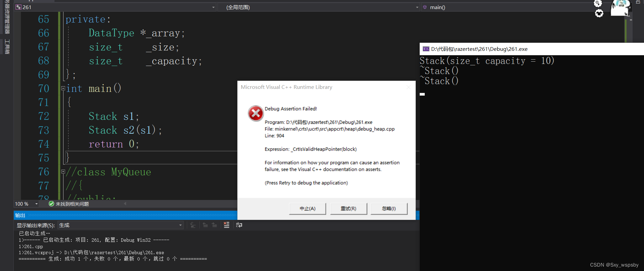Click the editor's horizontal scroll left arrow
Image resolution: width=644 pixels, height=271 pixels.
[125, 203]
